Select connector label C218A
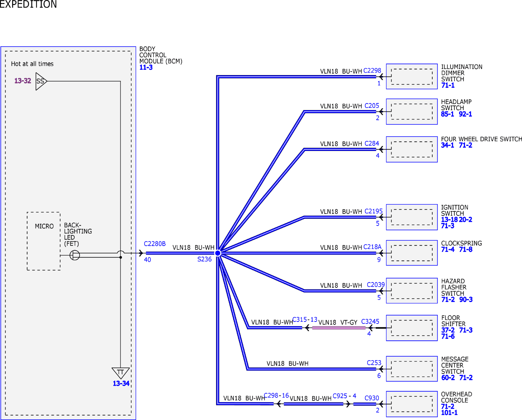The height and width of the screenshot is (420, 522). point(372,247)
